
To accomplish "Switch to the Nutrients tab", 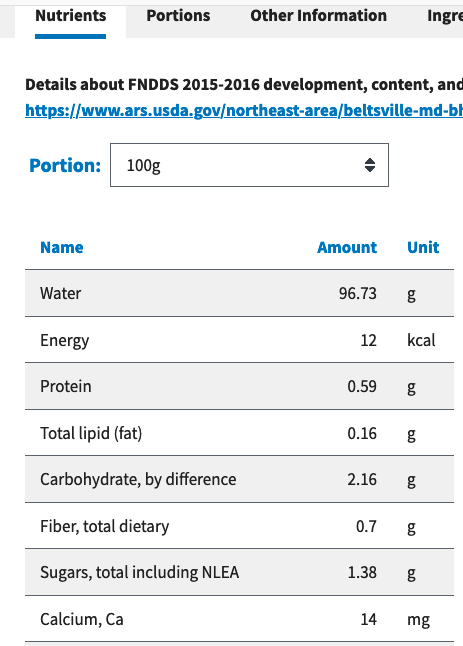I will 70,16.
